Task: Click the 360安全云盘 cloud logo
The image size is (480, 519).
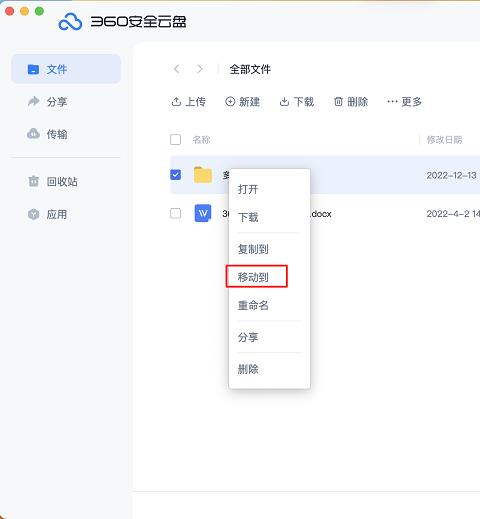Action: (x=70, y=22)
